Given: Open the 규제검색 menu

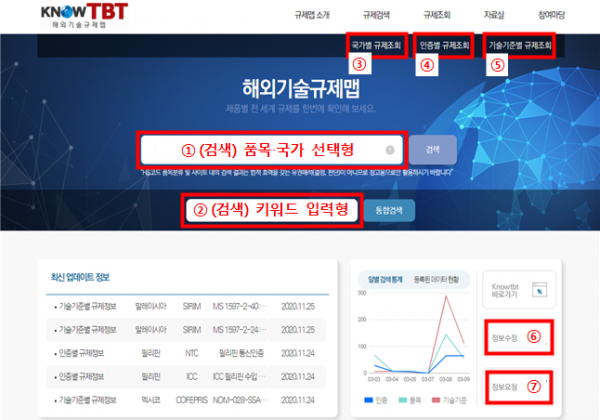Looking at the screenshot, I should (376, 16).
